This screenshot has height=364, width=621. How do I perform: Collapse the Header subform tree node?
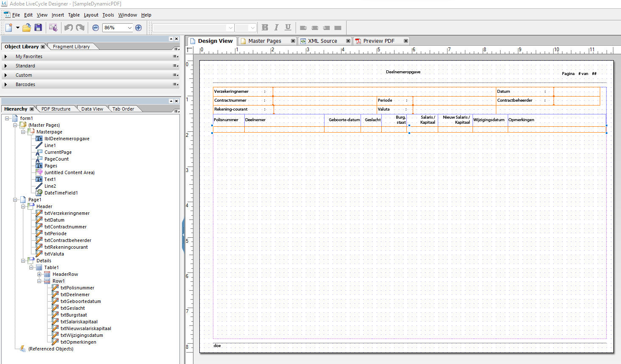click(23, 206)
